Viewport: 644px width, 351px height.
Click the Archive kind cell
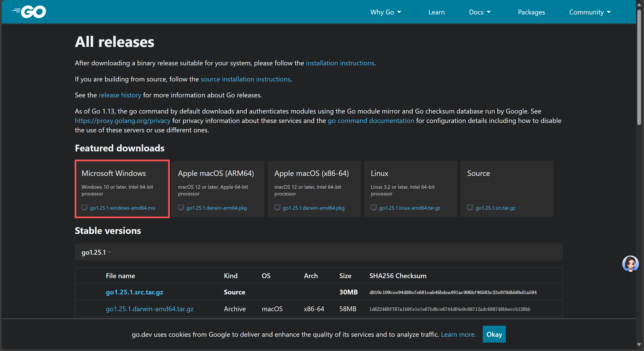coord(235,309)
